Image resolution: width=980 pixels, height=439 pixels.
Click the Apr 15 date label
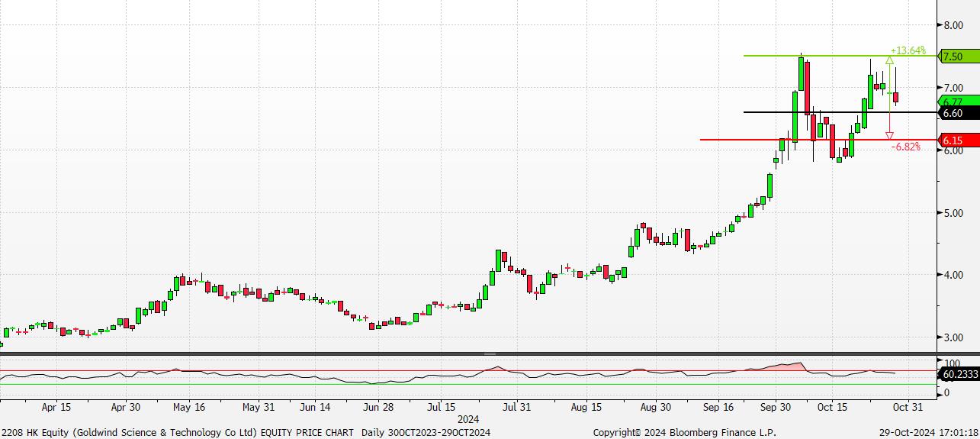point(56,408)
